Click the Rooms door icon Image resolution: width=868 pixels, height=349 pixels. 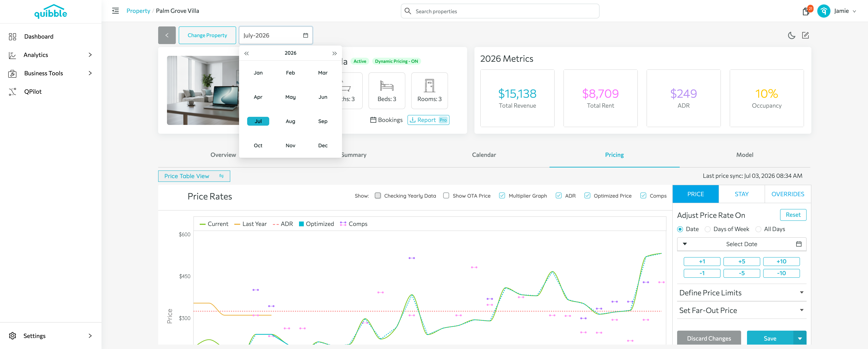429,85
